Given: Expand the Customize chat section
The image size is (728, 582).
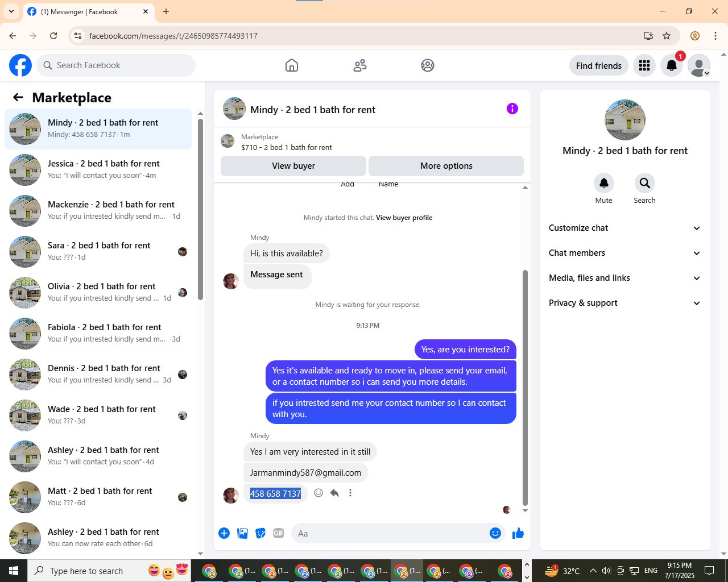Looking at the screenshot, I should pos(624,228).
